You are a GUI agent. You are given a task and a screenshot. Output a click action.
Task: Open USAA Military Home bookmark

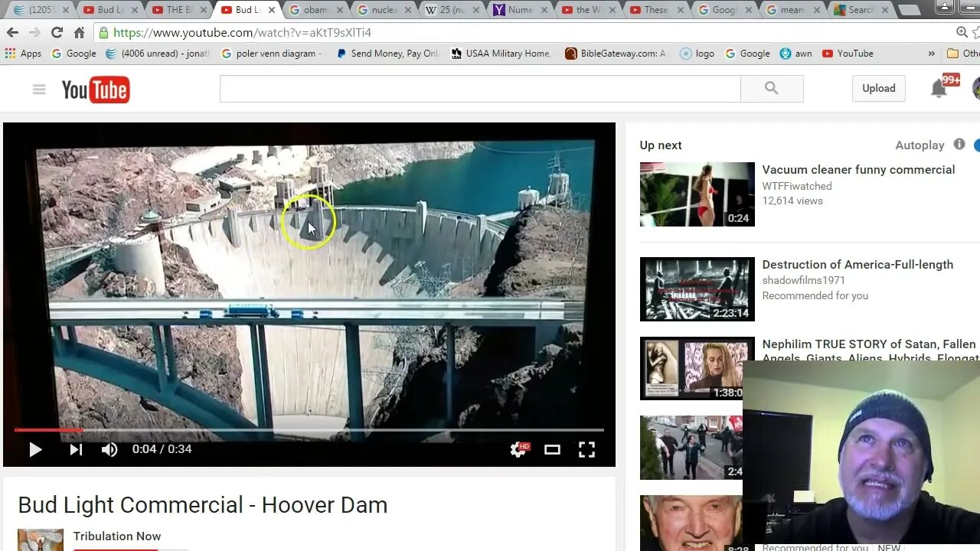[x=501, y=54]
